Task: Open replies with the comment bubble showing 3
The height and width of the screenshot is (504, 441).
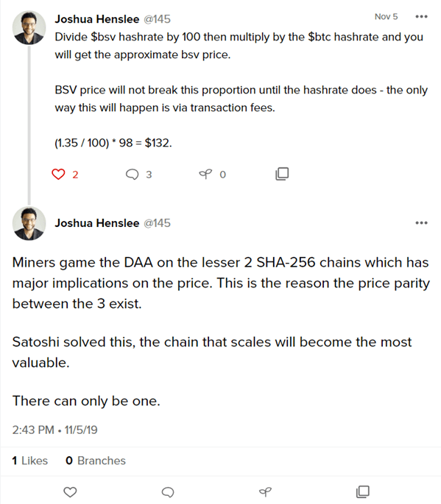Action: [x=132, y=174]
